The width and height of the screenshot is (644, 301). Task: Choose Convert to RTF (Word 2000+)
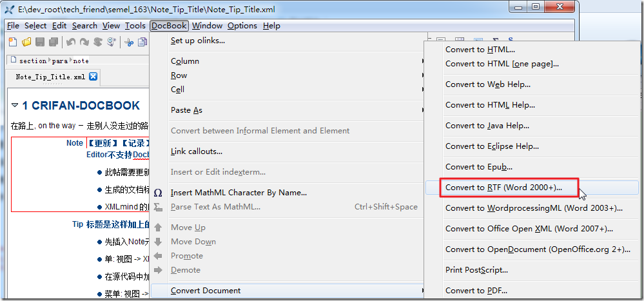pyautogui.click(x=503, y=188)
